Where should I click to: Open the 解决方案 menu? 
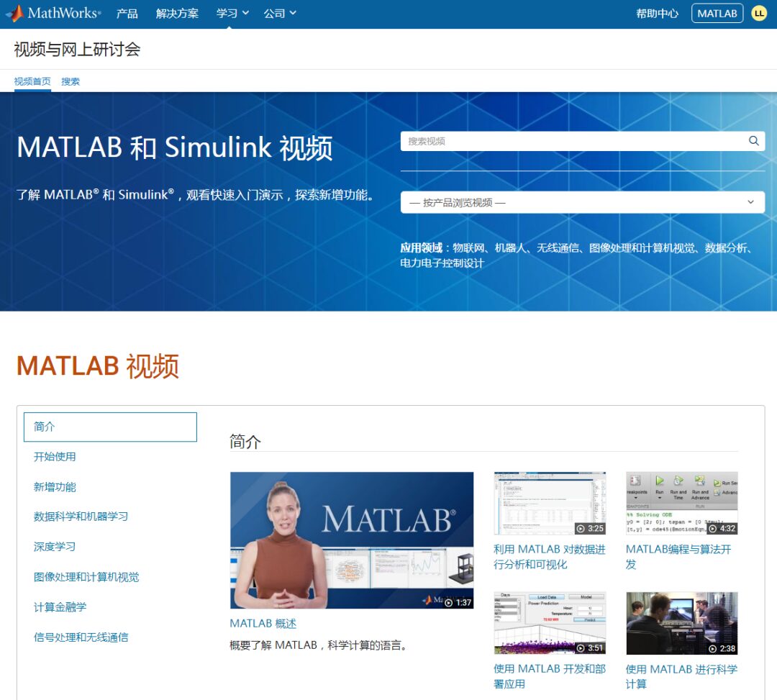tap(177, 14)
